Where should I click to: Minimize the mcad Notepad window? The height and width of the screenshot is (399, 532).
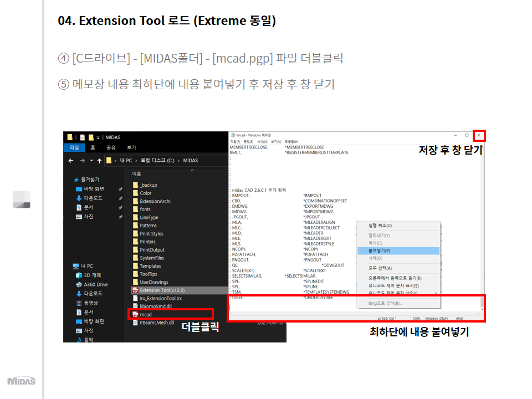(456, 135)
